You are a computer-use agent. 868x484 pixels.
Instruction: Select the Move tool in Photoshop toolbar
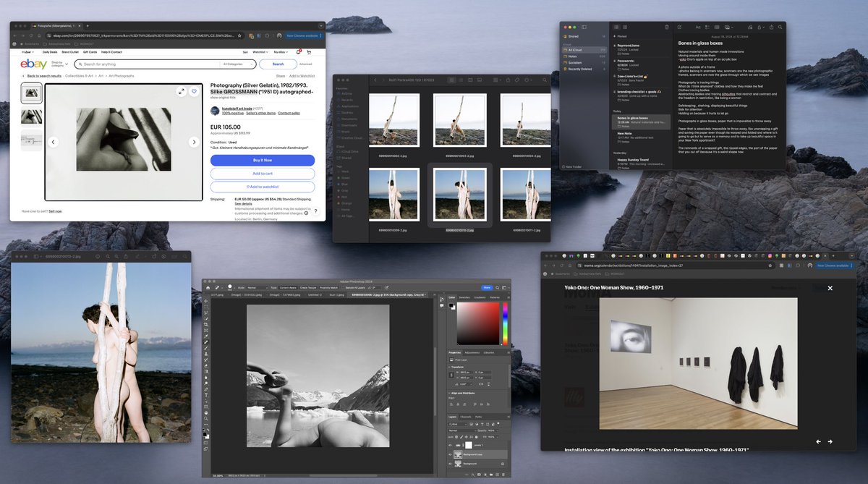tap(206, 301)
